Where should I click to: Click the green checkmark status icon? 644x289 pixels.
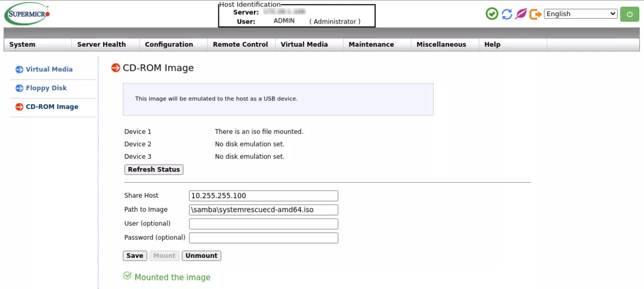click(492, 14)
